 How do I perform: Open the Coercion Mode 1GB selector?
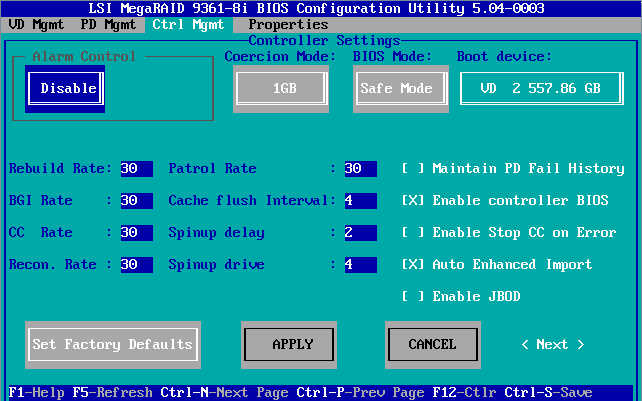281,88
